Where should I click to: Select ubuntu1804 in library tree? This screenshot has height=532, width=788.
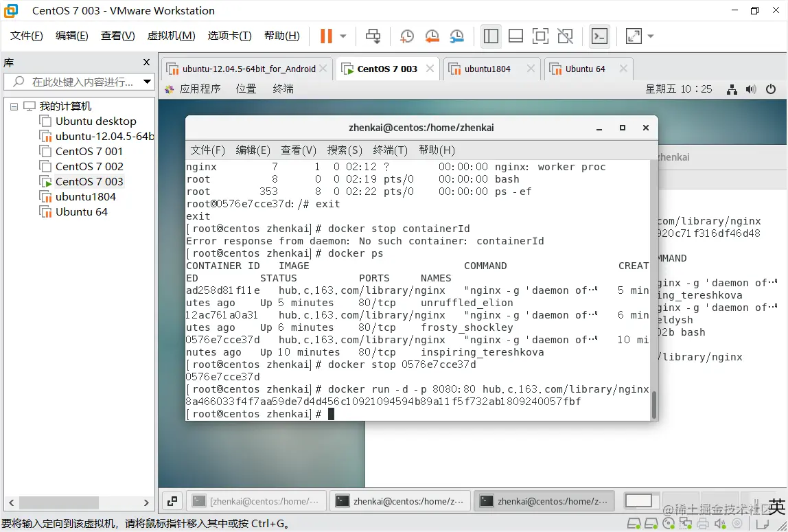(78, 196)
